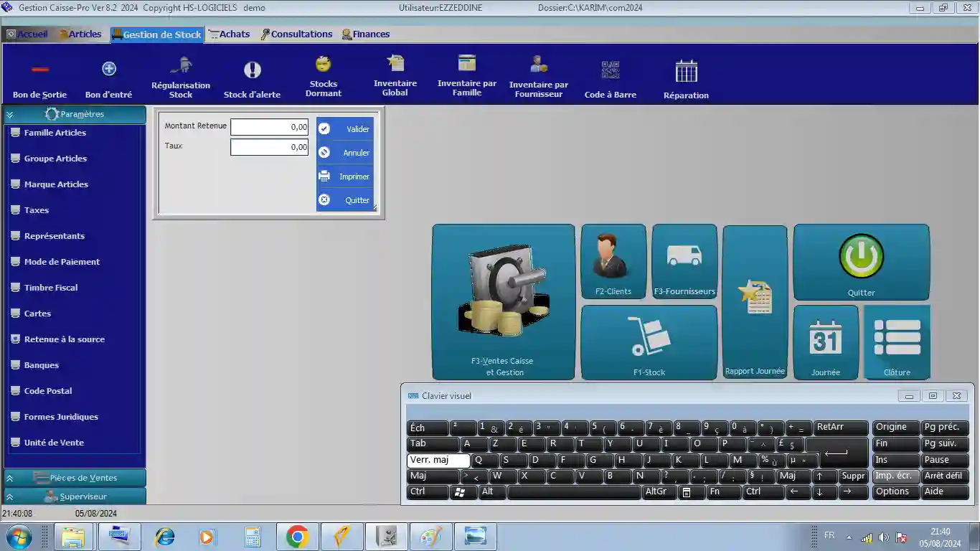Click the Imprimer button

345,176
